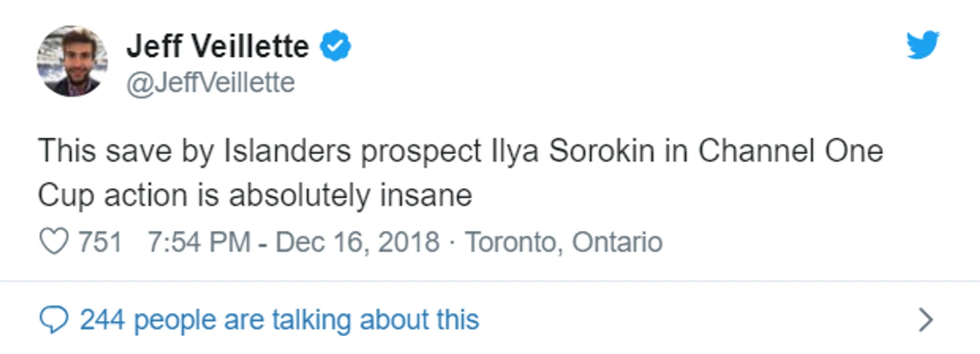Like the tweet with the heart icon

[54, 242]
